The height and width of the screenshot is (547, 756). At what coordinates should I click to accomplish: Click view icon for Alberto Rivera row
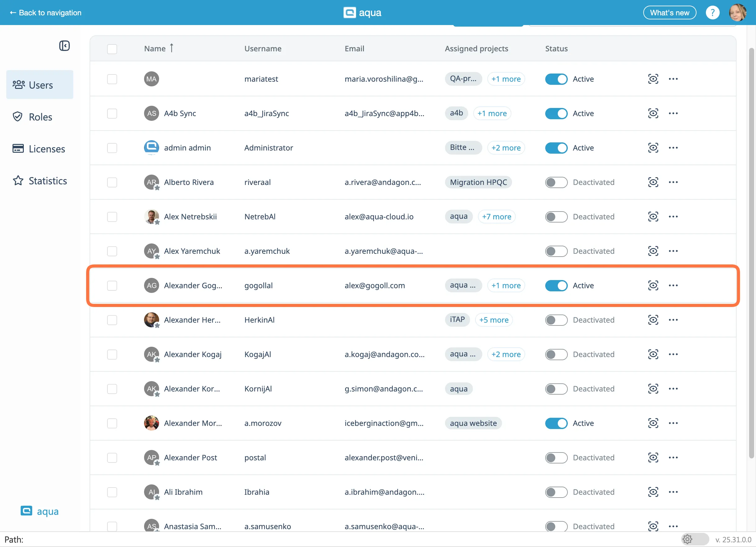click(x=653, y=182)
